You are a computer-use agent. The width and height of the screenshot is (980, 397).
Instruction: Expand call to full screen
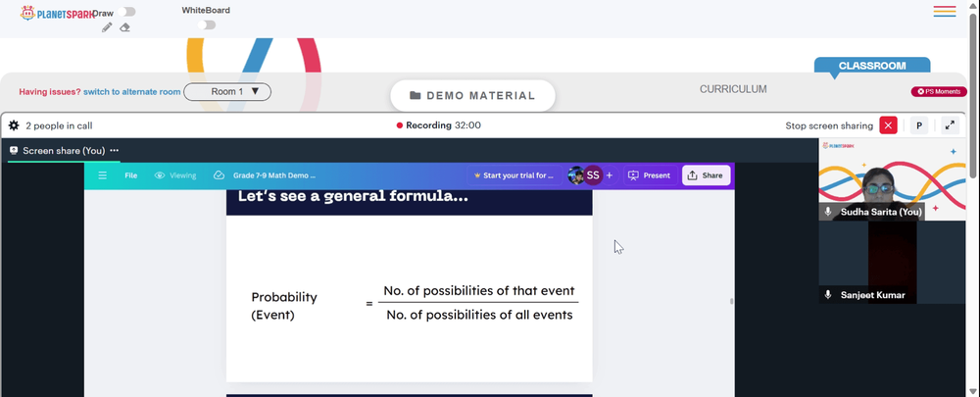[x=950, y=125]
